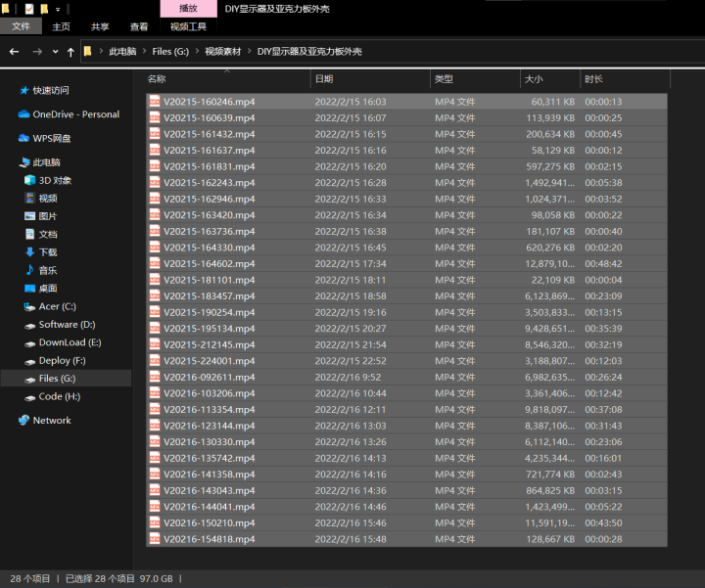Click Files (G:) in the address breadcrumb
705x588 pixels.
[x=170, y=52]
